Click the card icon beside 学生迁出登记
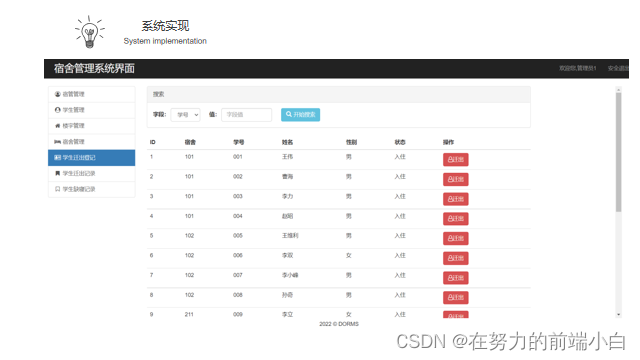The height and width of the screenshot is (360, 640). [x=58, y=158]
